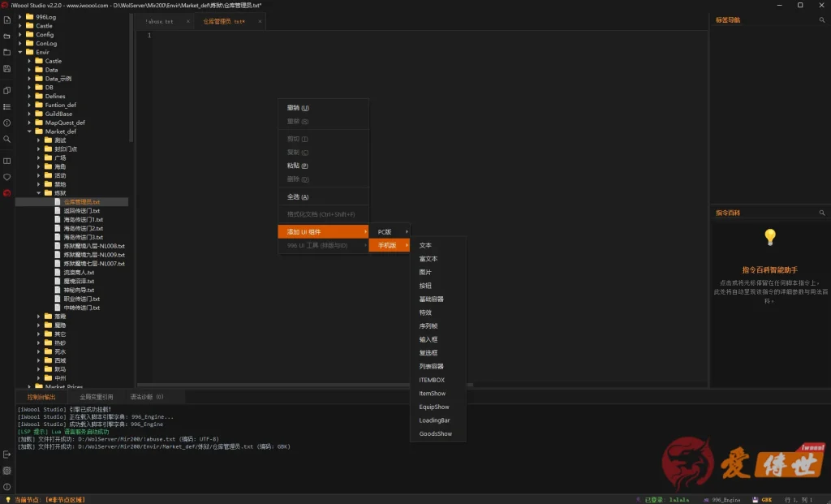Click the red round logo icon in sidebar
Viewport: 831px width, 504px height.
6,193
